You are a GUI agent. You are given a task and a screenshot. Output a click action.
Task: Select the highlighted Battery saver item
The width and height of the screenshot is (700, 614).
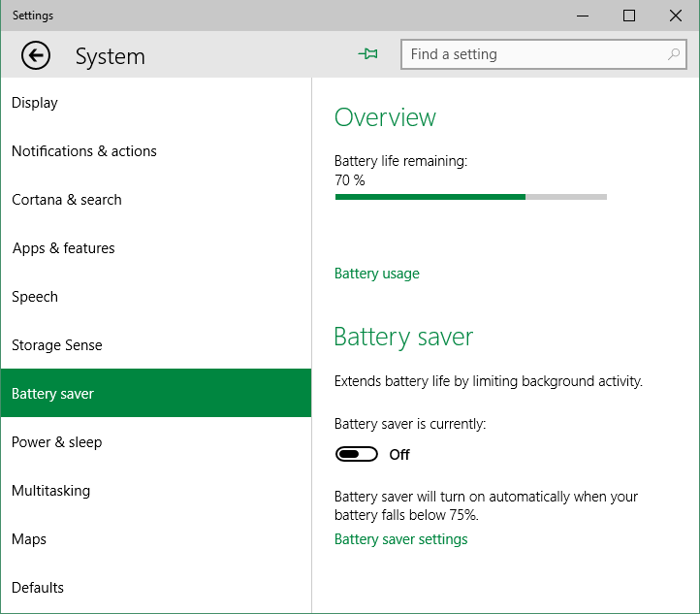(53, 394)
